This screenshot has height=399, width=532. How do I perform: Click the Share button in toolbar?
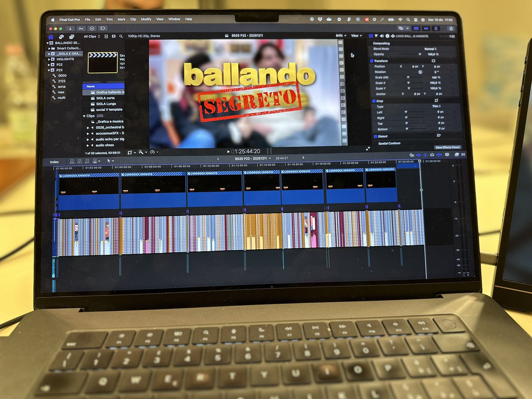pyautogui.click(x=451, y=28)
